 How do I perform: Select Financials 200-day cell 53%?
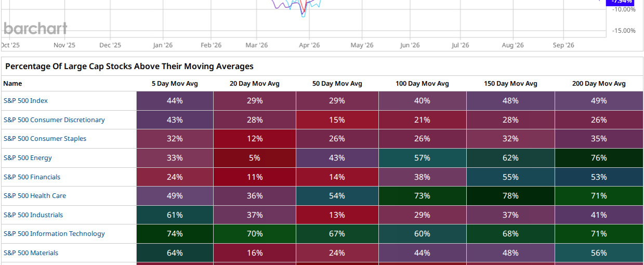click(599, 177)
